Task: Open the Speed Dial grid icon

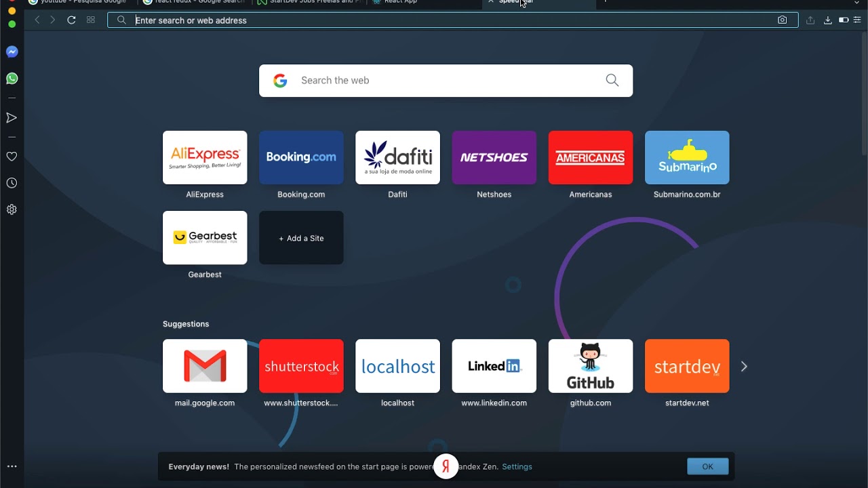Action: click(x=91, y=20)
